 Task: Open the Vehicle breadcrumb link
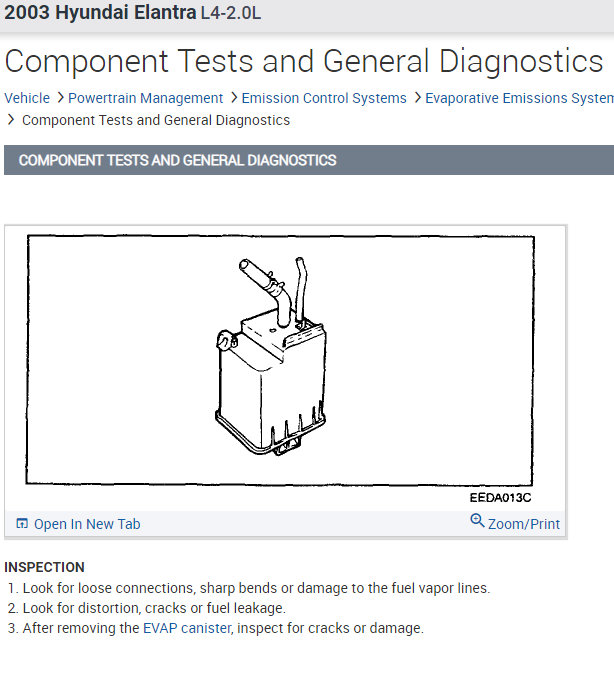tap(27, 98)
